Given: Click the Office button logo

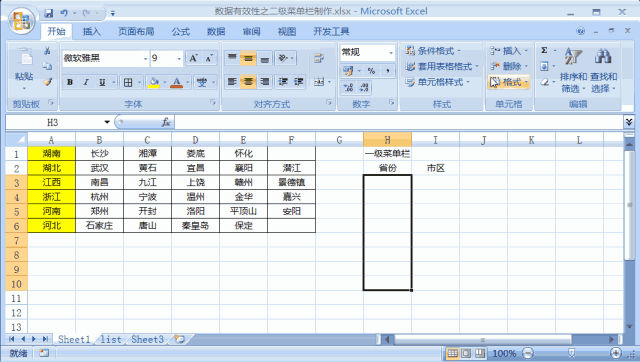Looking at the screenshot, I should [22, 20].
